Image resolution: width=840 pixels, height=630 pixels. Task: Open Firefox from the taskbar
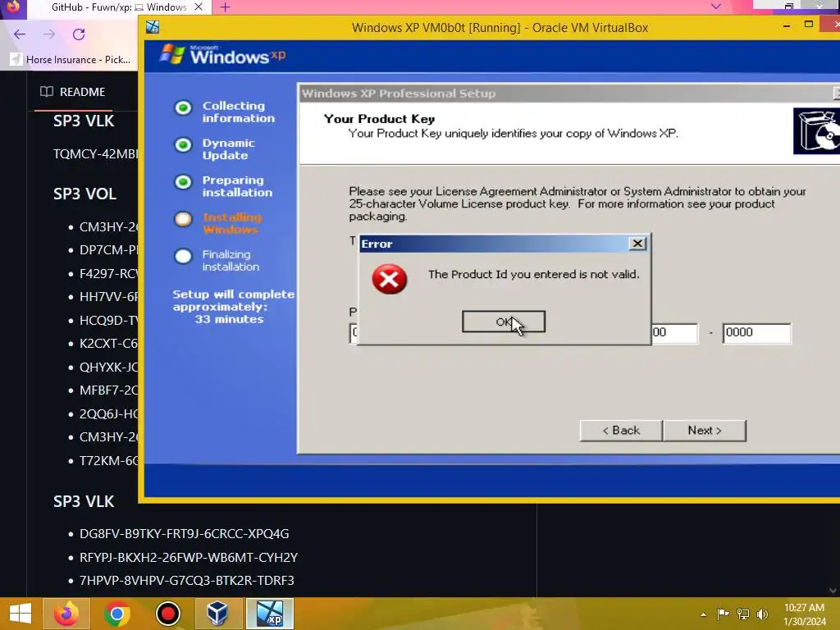(66, 614)
